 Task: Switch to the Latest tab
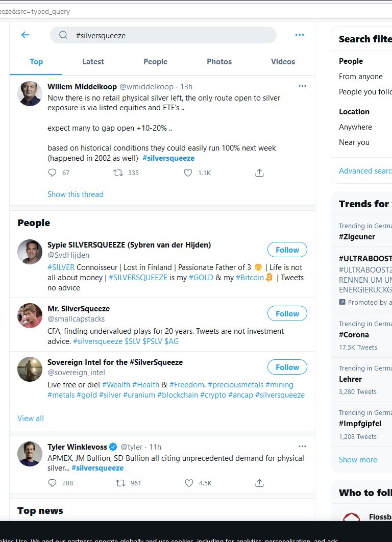93,62
